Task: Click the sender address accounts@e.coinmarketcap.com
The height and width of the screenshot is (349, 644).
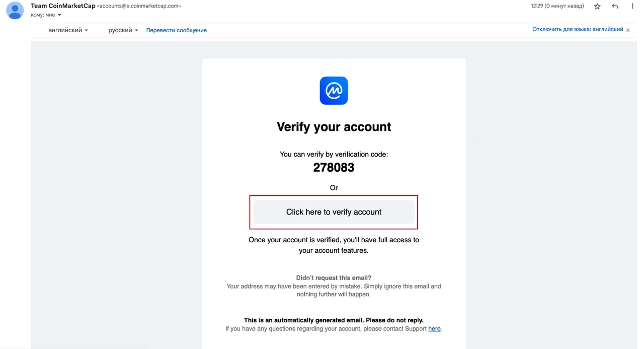Action: coord(139,6)
